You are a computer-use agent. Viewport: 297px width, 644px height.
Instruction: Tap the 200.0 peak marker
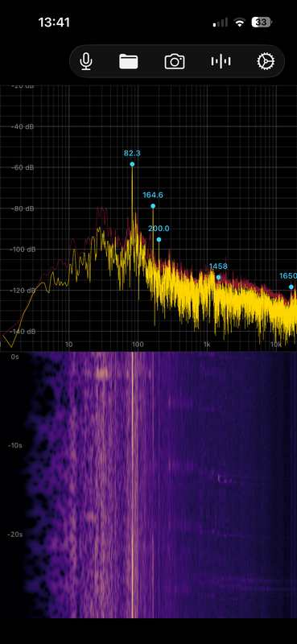(159, 239)
